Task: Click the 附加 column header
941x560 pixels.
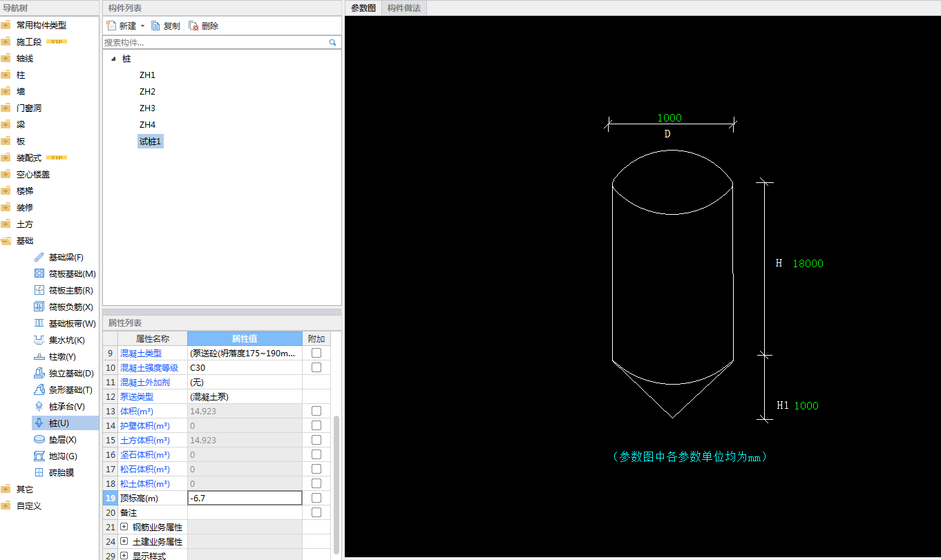Action: tap(316, 338)
